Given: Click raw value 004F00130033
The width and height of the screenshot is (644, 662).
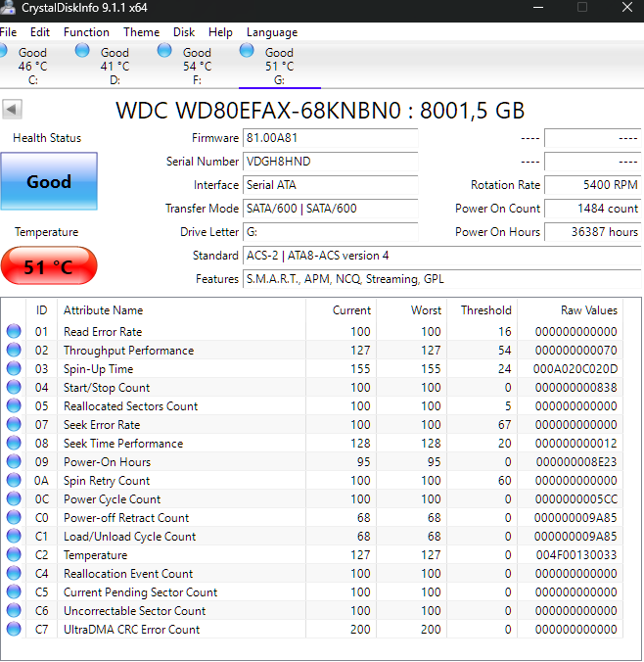Looking at the screenshot, I should [x=576, y=554].
